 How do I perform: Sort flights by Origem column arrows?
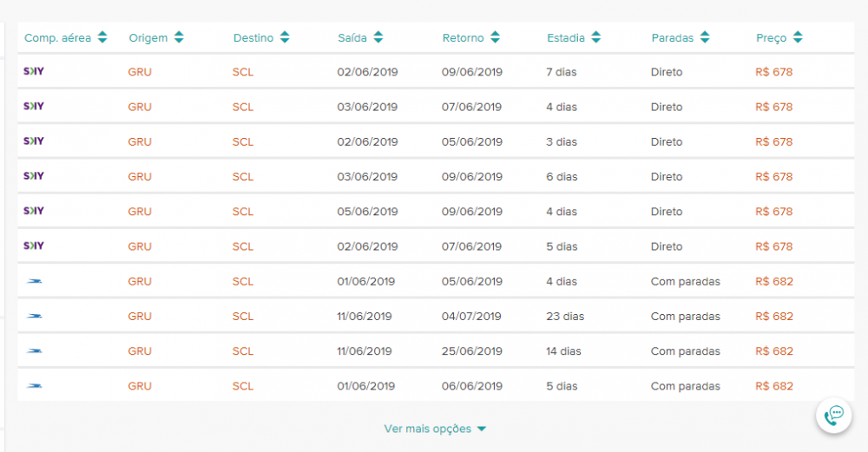point(179,37)
